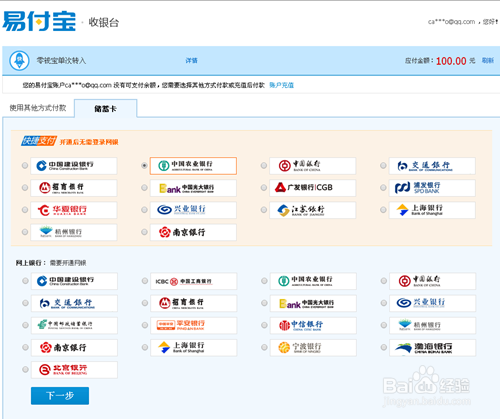Pick the 江苏银行 logo card

tap(313, 210)
